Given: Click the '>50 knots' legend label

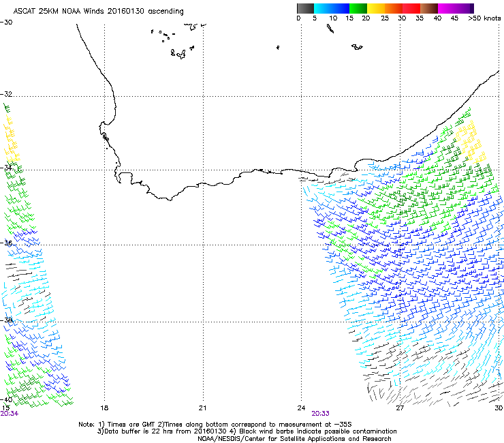Looking at the screenshot, I should (484, 18).
